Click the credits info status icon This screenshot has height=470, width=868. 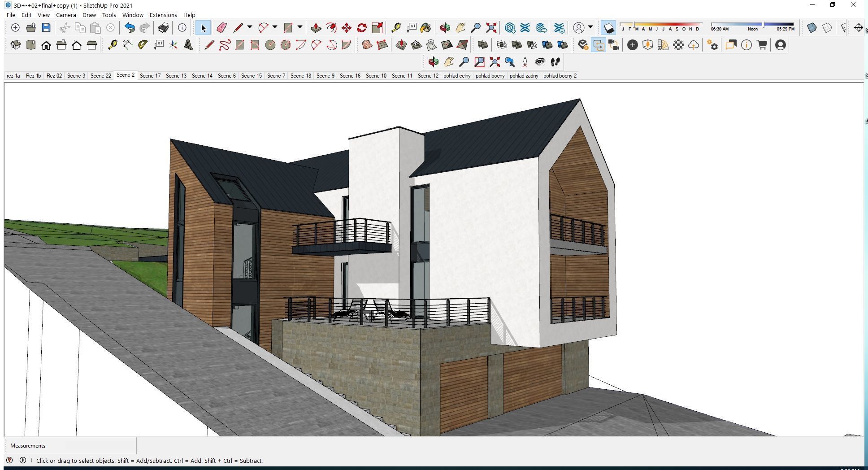[x=23, y=460]
